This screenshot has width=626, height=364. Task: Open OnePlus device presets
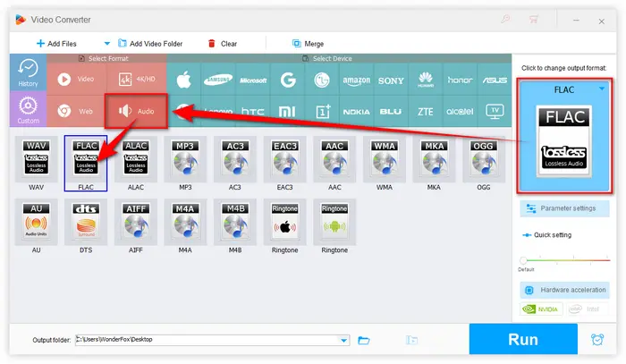pos(322,112)
